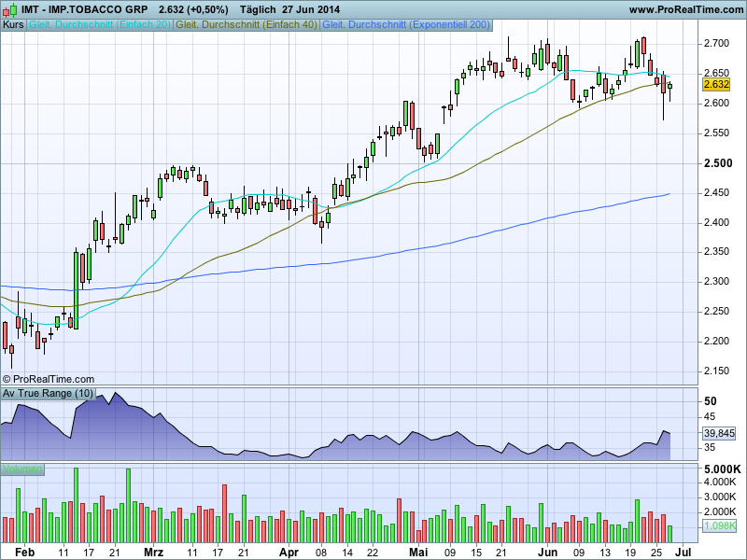Click the Mai month label on time axis
Screen dimensions: 747x560
(x=418, y=553)
